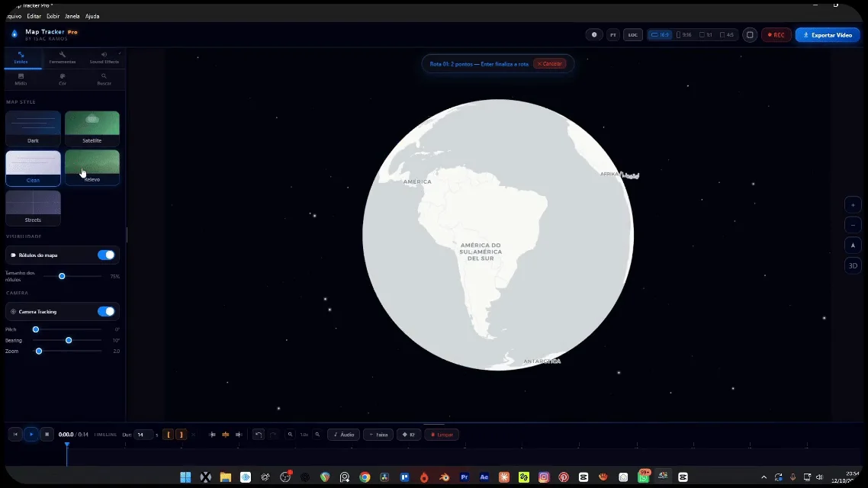Stop timeline playback

click(47, 435)
